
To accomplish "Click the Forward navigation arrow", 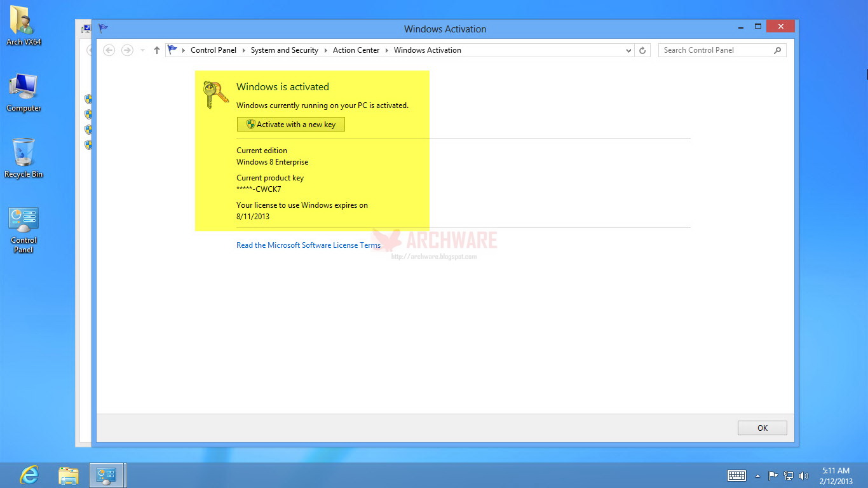I will [x=127, y=50].
